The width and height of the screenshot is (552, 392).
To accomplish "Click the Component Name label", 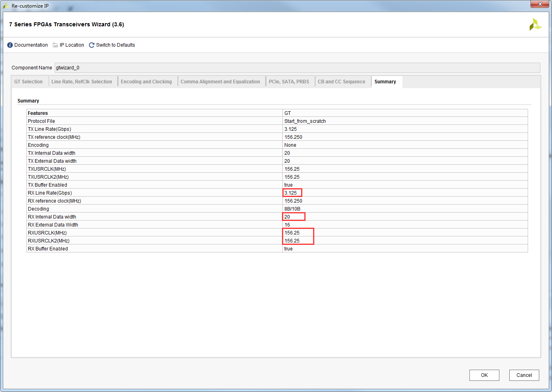I will pos(32,68).
